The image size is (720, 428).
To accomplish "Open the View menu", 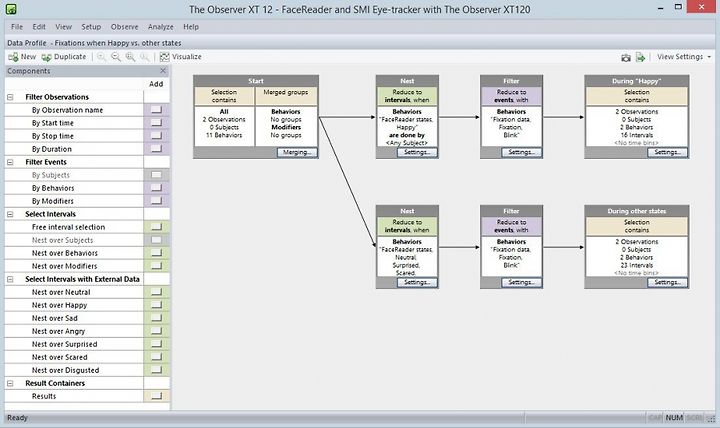I will [63, 27].
